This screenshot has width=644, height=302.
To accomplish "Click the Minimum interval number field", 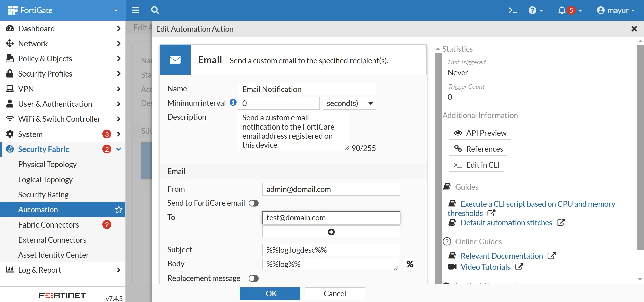I will pyautogui.click(x=279, y=103).
